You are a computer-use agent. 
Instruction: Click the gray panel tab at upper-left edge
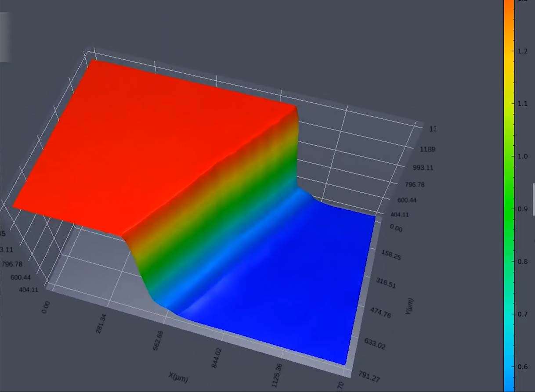point(4,37)
